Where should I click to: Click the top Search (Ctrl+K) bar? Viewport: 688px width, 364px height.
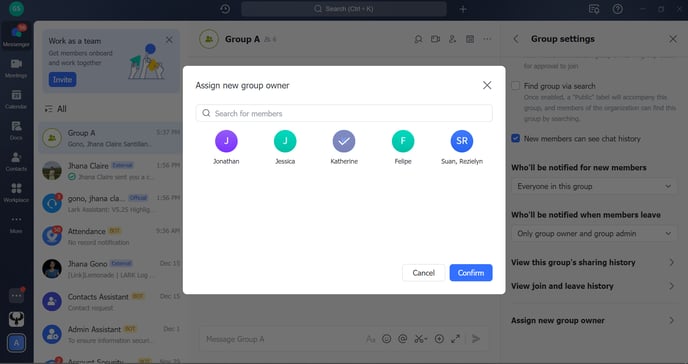coord(344,9)
